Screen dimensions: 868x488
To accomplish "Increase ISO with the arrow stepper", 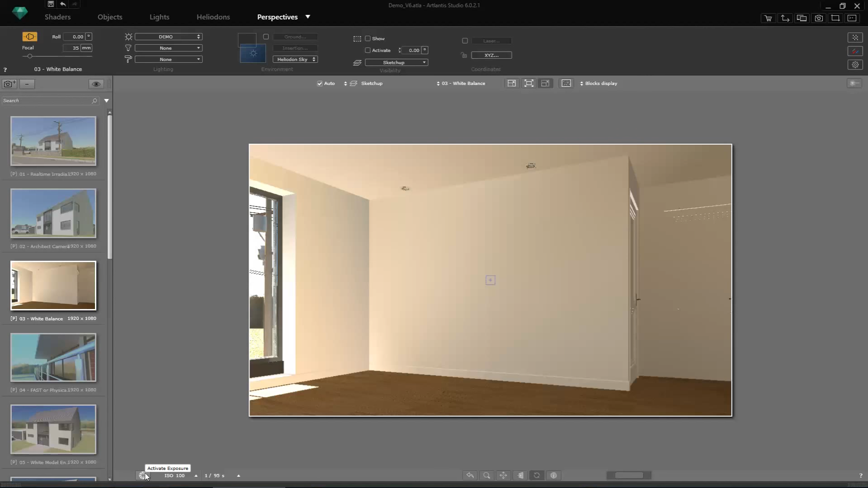I will tap(196, 476).
